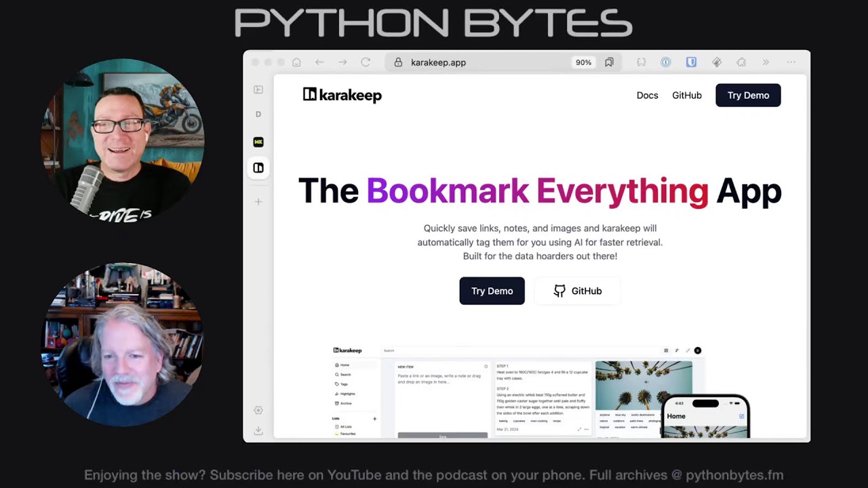The image size is (868, 488).
Task: Click the padlock icon in the address bar
Action: (399, 62)
